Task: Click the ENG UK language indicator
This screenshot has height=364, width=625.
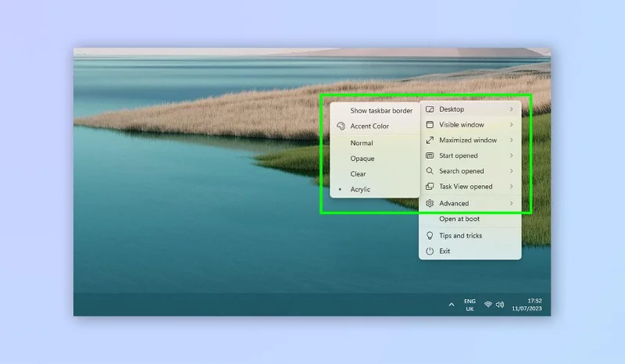Action: tap(470, 305)
